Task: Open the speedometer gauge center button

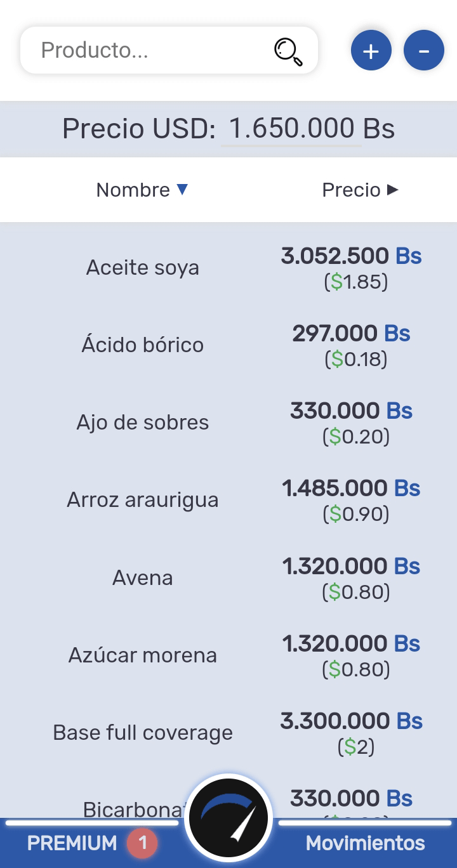Action: tap(228, 819)
